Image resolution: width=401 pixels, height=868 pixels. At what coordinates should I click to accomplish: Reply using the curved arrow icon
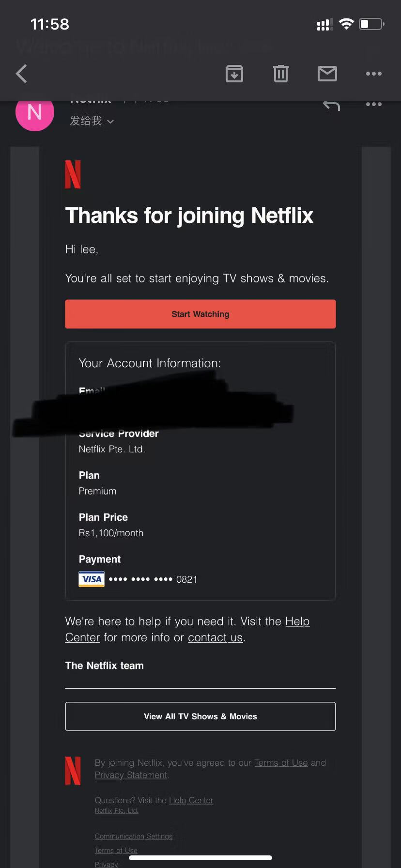point(331,105)
